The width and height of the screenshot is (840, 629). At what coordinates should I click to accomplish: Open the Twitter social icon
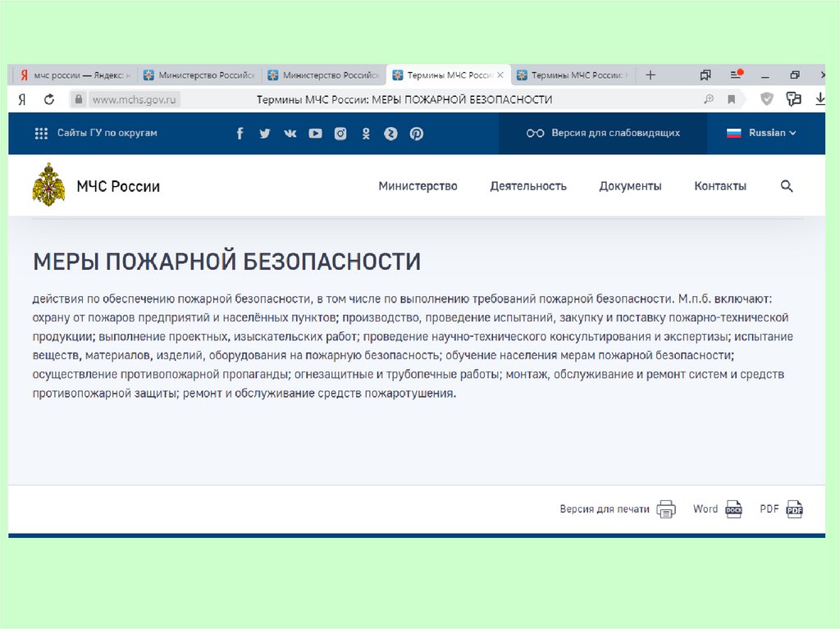pyautogui.click(x=265, y=134)
